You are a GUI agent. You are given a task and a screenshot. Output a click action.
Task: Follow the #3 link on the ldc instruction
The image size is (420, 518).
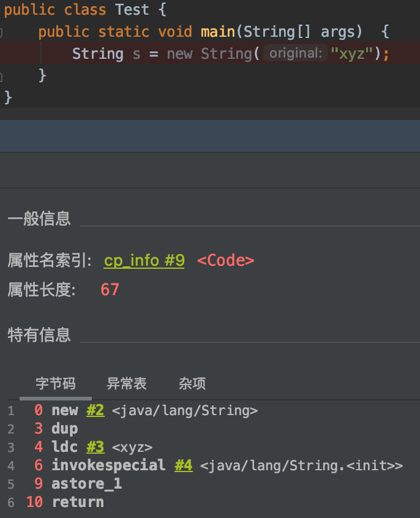pyautogui.click(x=96, y=447)
